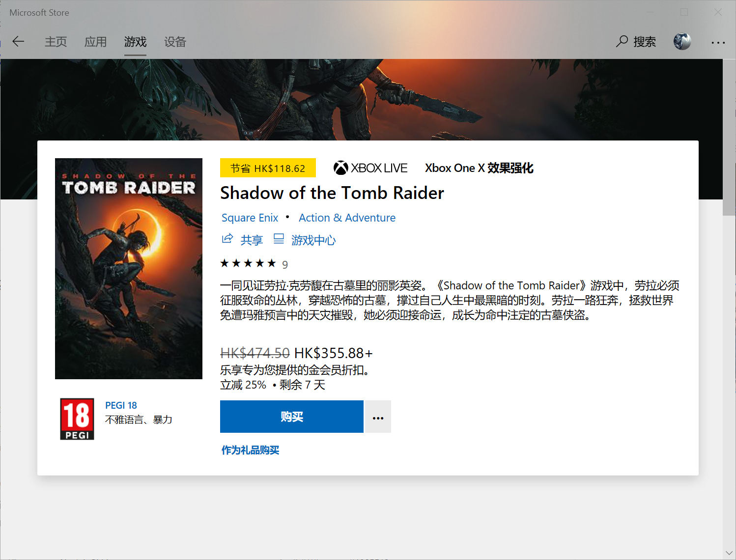Viewport: 736px width, 560px height.
Task: Open the search magnifier icon
Action: (622, 41)
